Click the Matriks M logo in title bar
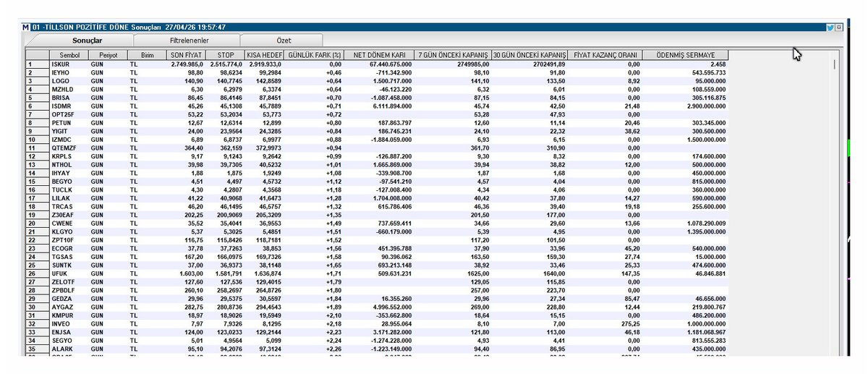The height and width of the screenshot is (374, 868). 27,27
